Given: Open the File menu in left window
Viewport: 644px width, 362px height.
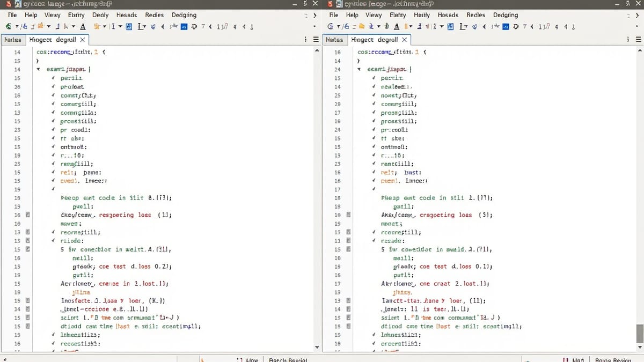Looking at the screenshot, I should click(12, 15).
